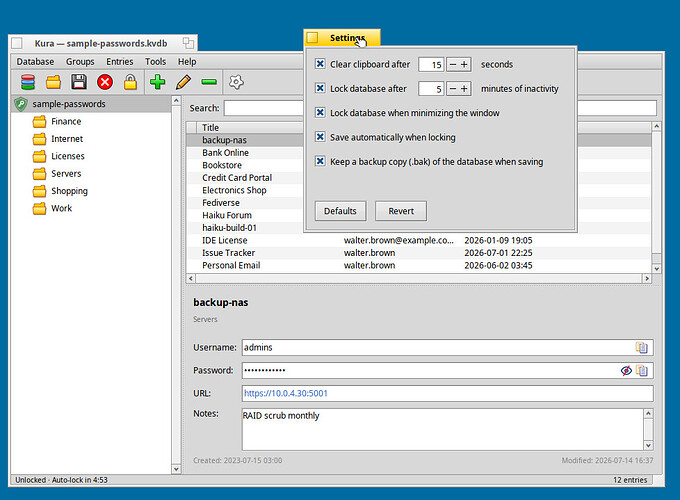Toggle Clear clipboard after checkbox

(x=320, y=64)
